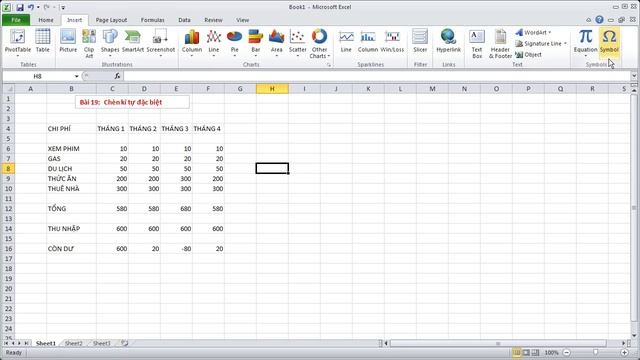Open Clip Art panel

pos(89,43)
